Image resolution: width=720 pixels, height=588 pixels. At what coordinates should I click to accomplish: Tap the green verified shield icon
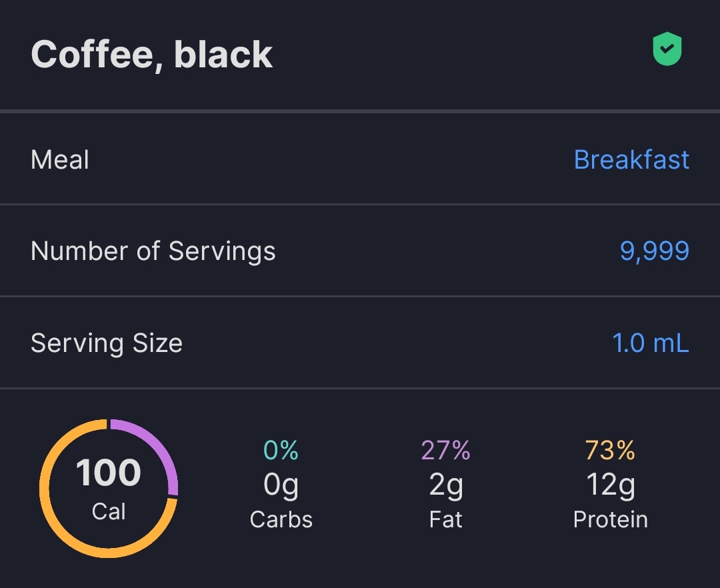pyautogui.click(x=667, y=50)
